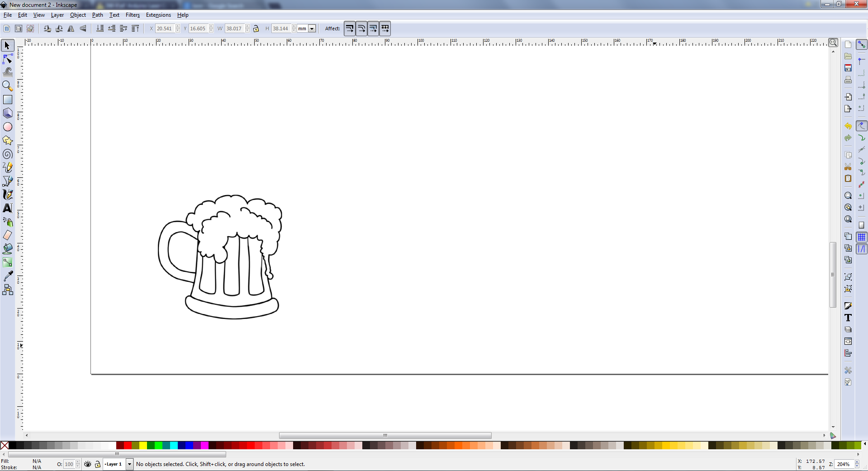Click Raise selection to top icon

click(x=135, y=29)
